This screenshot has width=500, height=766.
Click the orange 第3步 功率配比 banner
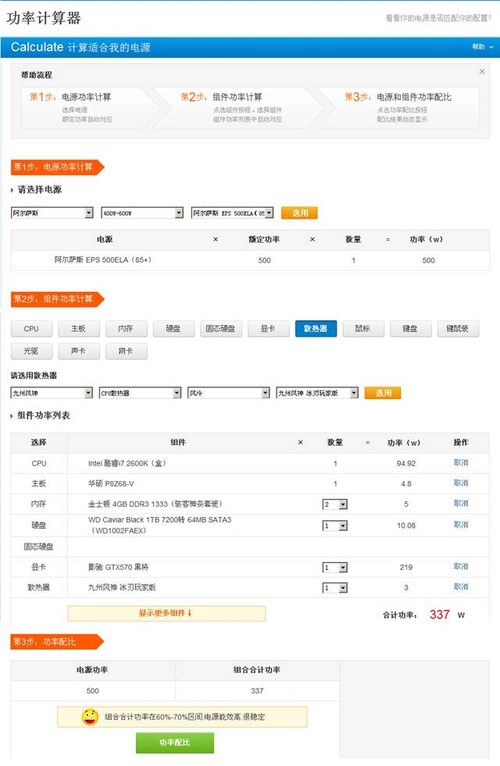coord(57,642)
